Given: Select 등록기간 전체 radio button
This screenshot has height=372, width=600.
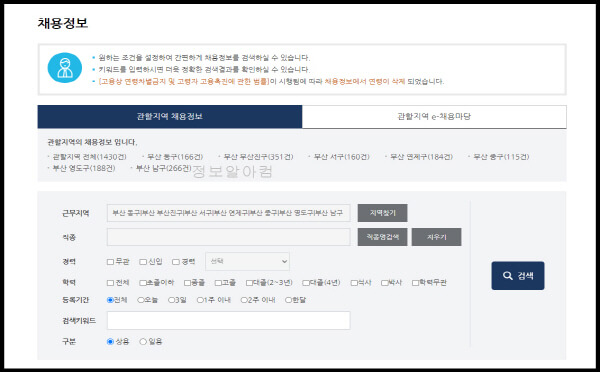Looking at the screenshot, I should (x=110, y=300).
